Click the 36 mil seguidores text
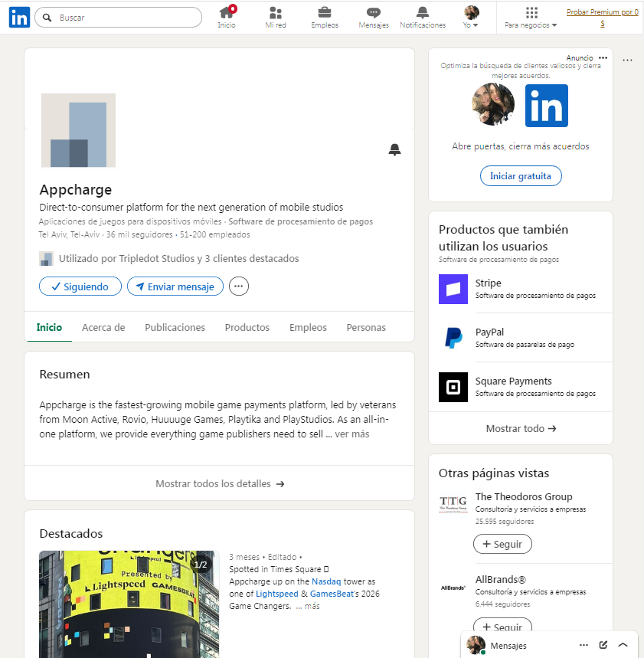The height and width of the screenshot is (658, 644). 139,234
